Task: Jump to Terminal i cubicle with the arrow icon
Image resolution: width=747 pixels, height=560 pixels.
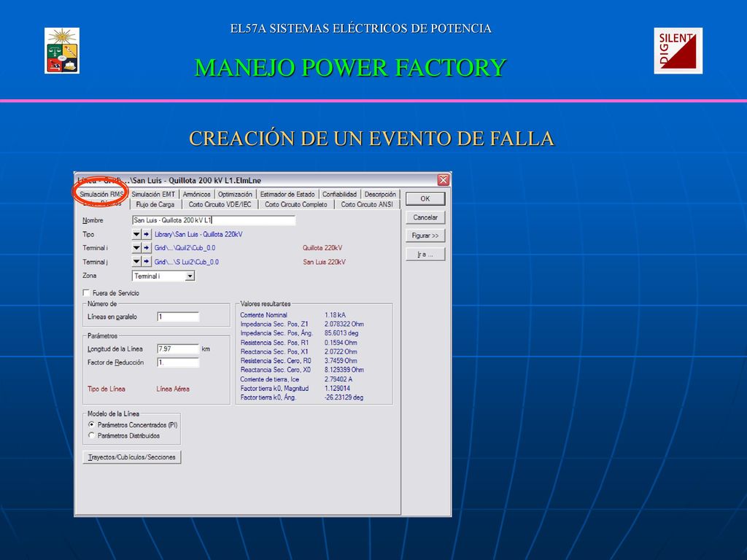Action: click(146, 248)
